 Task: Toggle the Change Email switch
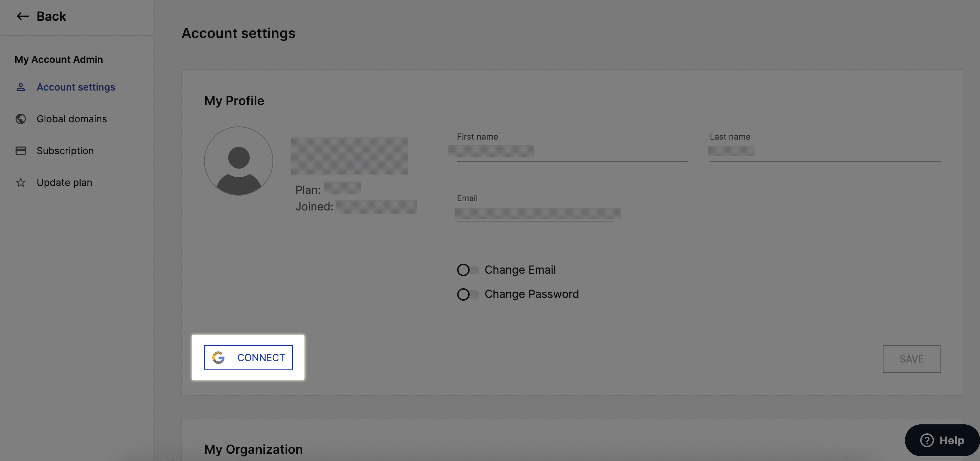pos(468,270)
